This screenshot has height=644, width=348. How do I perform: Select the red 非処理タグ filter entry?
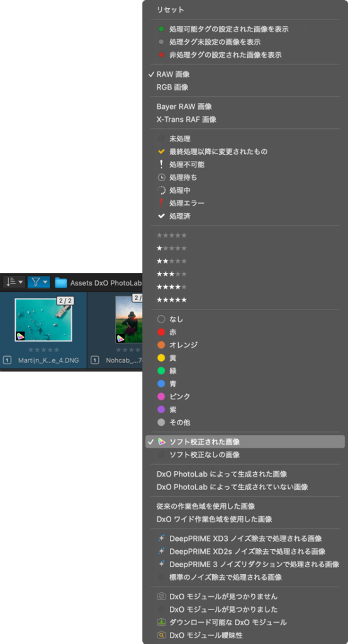[245, 55]
